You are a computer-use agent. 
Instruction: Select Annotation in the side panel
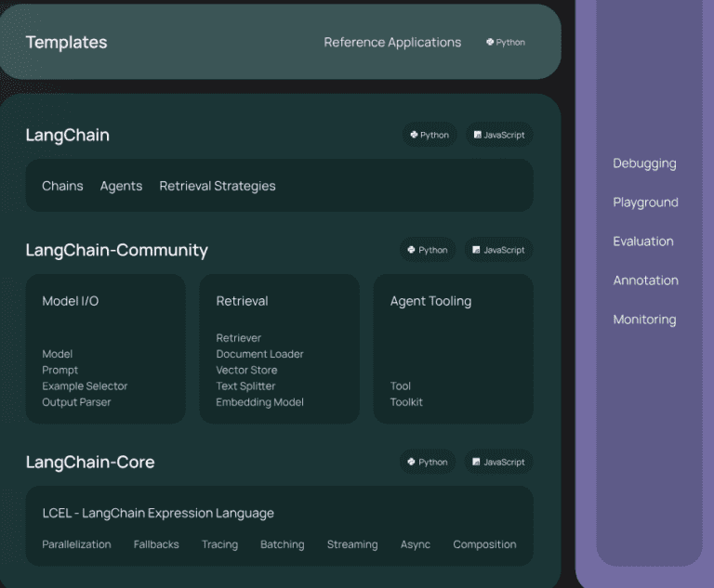(x=645, y=281)
